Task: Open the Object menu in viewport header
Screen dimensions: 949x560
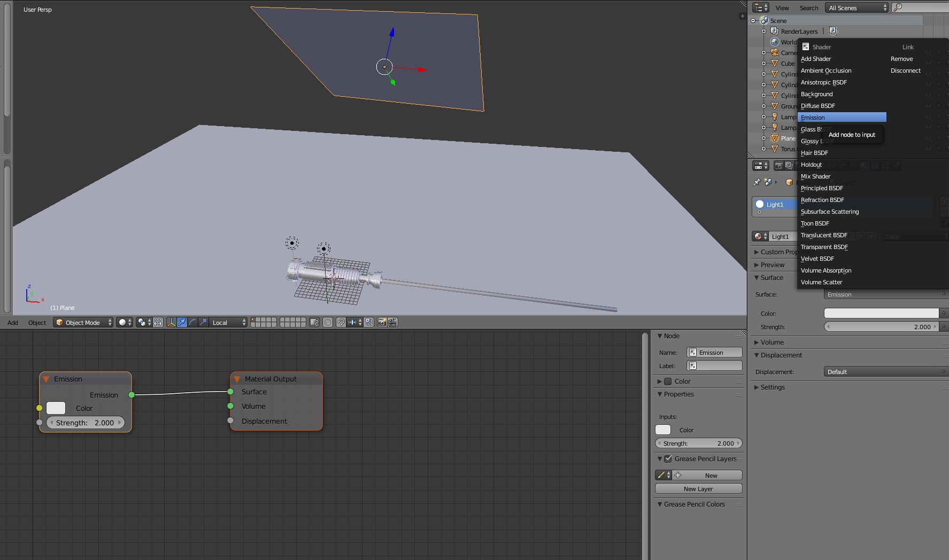Action: coord(37,322)
